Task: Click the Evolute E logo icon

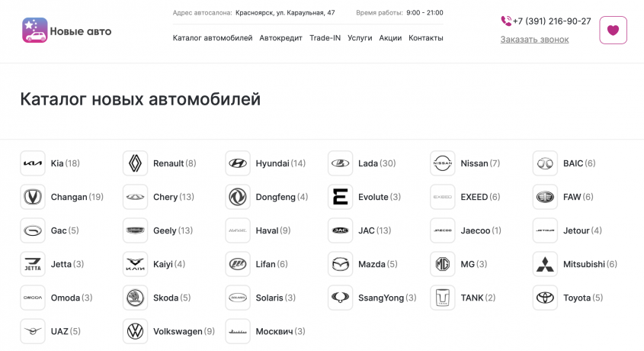Action: coord(340,197)
